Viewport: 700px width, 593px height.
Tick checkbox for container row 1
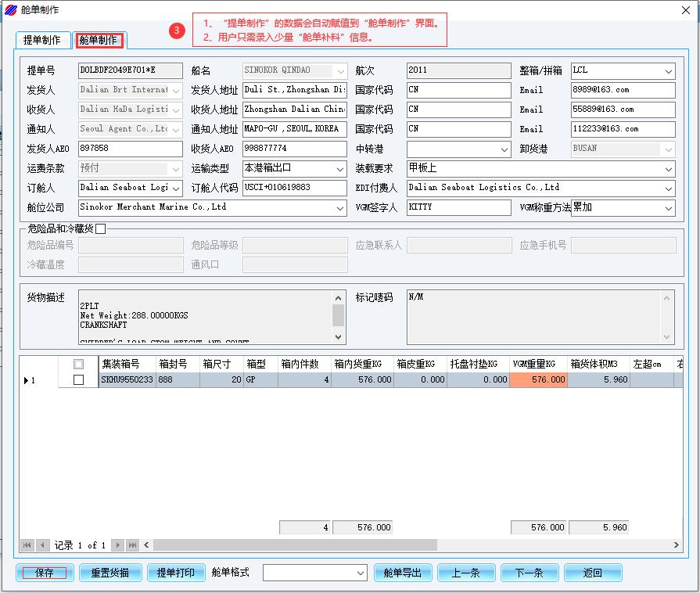click(78, 380)
